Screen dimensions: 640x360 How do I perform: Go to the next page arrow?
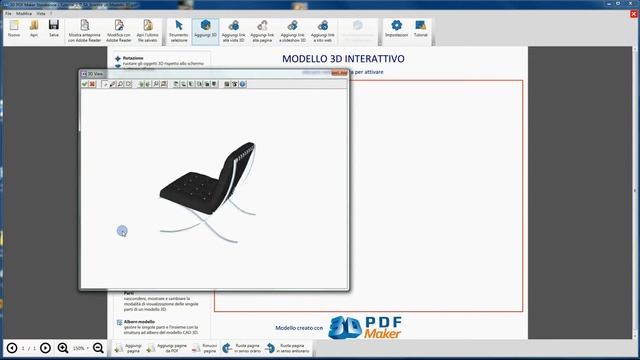click(x=45, y=348)
